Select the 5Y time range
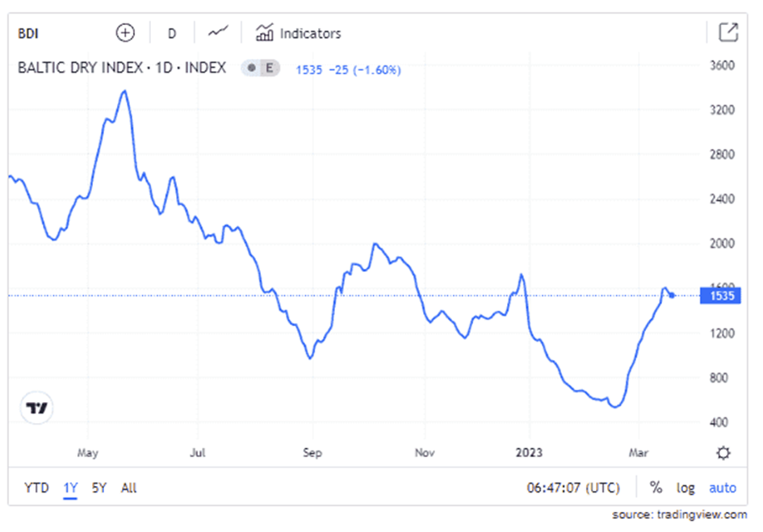763x532 pixels. 99,488
